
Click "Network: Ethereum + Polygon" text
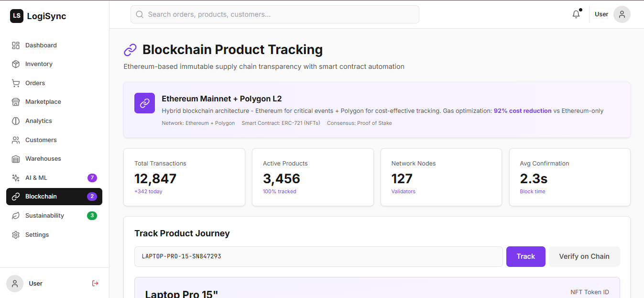[x=198, y=123]
